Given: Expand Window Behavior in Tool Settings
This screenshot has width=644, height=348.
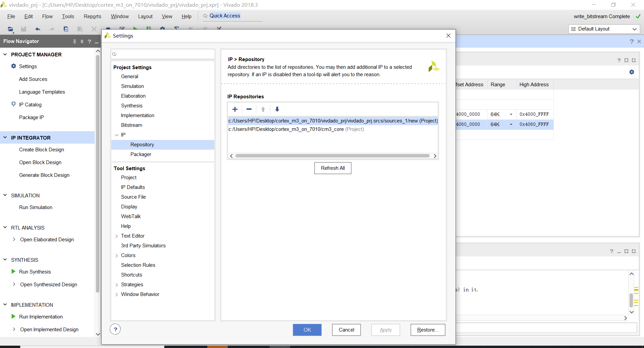Looking at the screenshot, I should coord(116,294).
